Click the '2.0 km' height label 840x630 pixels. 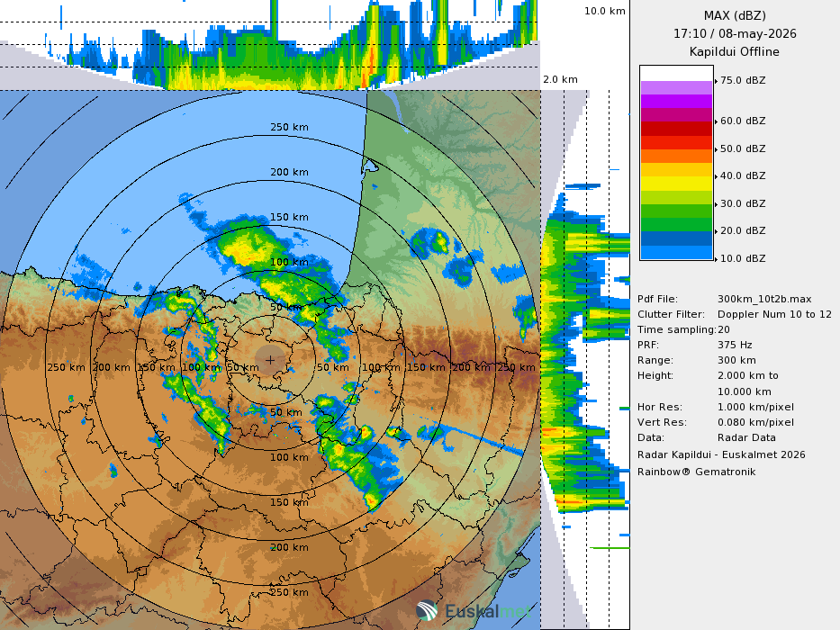[560, 80]
